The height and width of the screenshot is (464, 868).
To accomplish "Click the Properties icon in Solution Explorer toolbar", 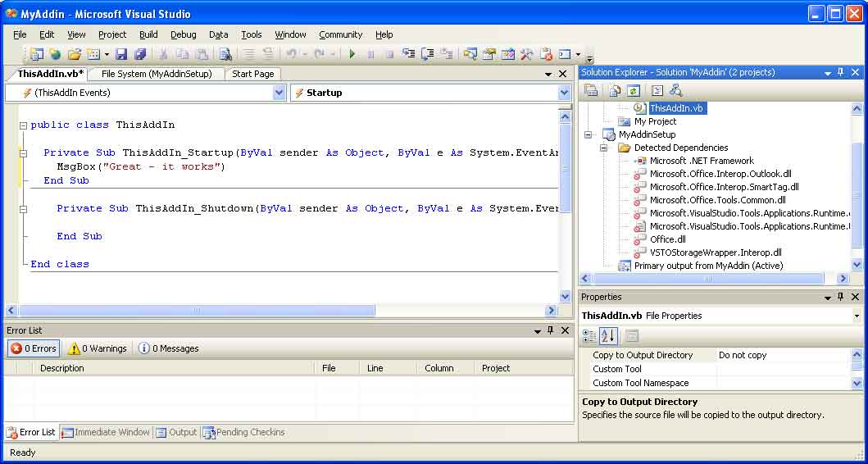I will point(591,91).
